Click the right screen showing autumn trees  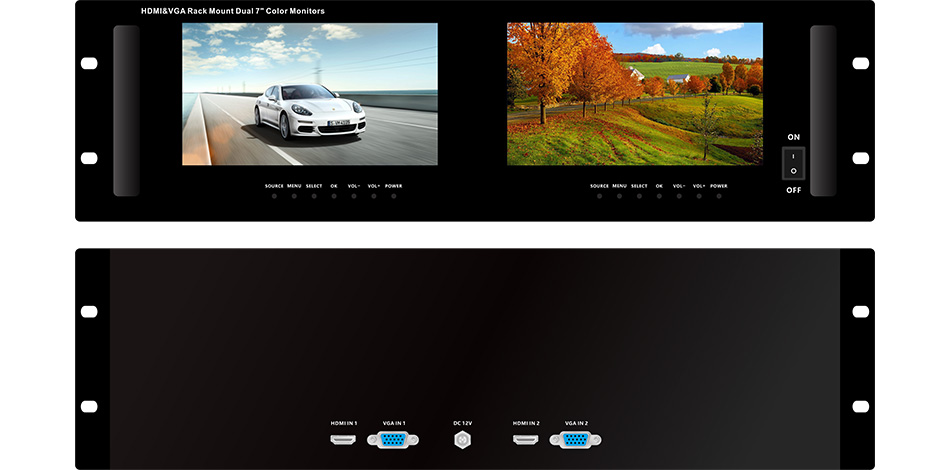tap(634, 94)
